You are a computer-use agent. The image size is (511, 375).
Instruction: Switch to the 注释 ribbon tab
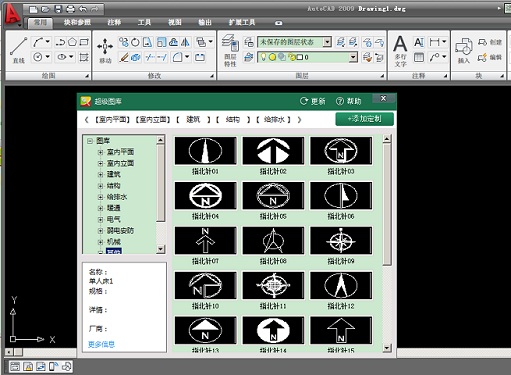coord(114,22)
